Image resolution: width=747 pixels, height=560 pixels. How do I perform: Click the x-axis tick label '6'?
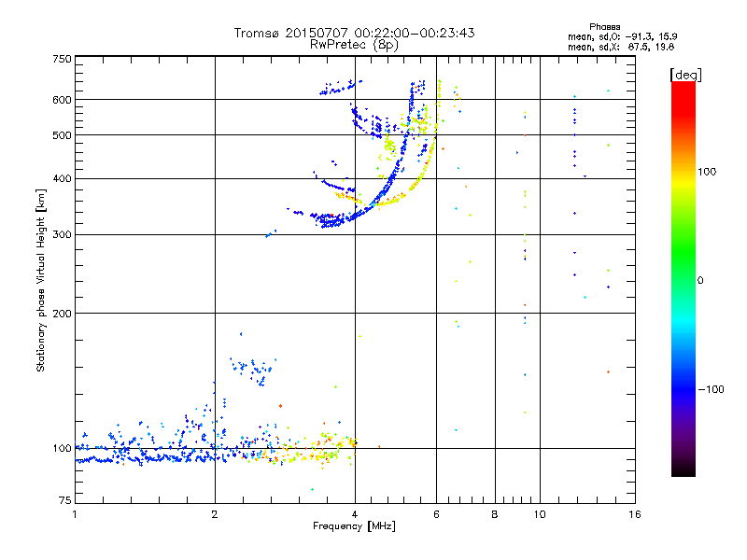click(x=436, y=514)
